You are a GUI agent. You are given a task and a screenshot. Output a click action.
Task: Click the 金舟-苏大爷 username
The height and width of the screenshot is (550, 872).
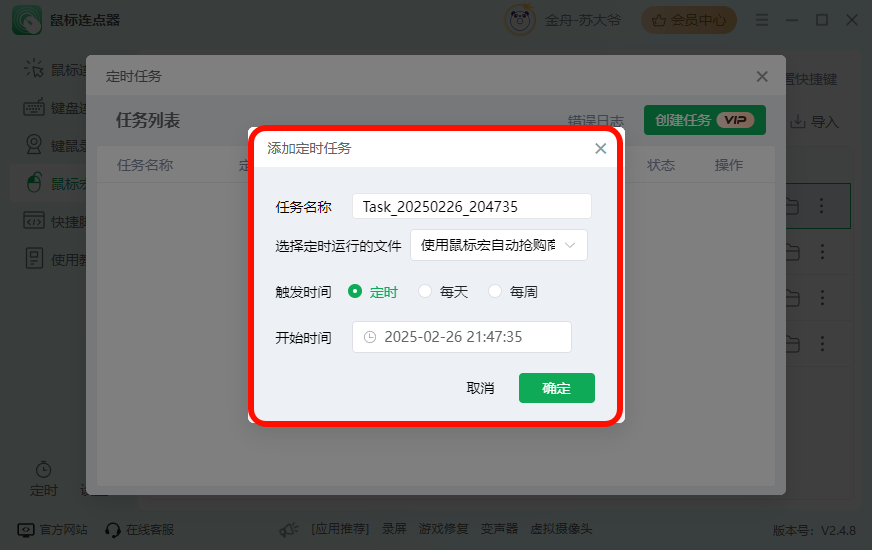(582, 21)
